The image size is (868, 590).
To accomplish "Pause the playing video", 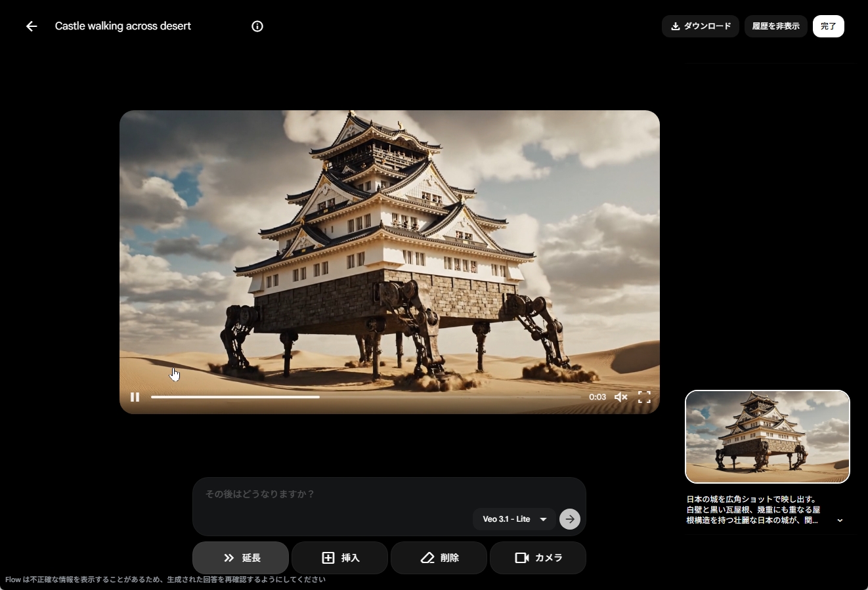I will point(135,397).
